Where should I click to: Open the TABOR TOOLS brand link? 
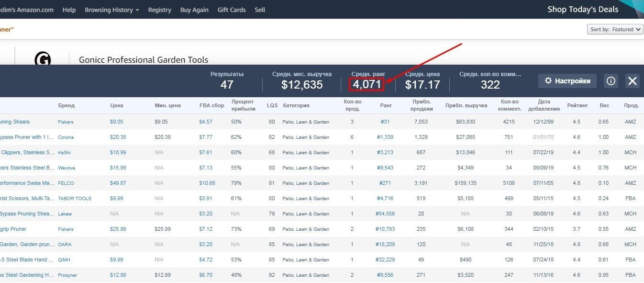(75, 199)
